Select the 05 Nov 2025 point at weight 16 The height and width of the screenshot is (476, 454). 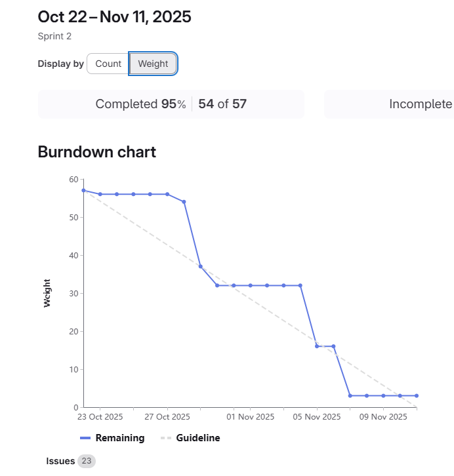318,346
